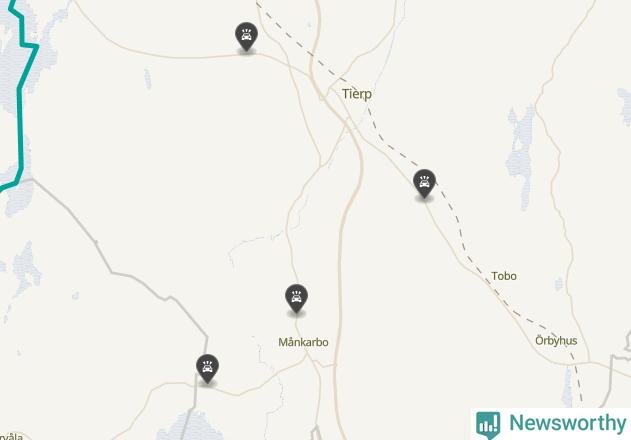Image resolution: width=631 pixels, height=440 pixels.
Task: Open the Newsworthy text link
Action: 567,423
